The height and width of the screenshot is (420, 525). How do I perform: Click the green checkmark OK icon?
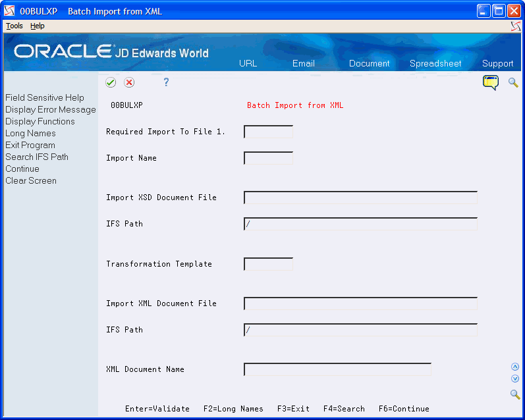tap(111, 82)
